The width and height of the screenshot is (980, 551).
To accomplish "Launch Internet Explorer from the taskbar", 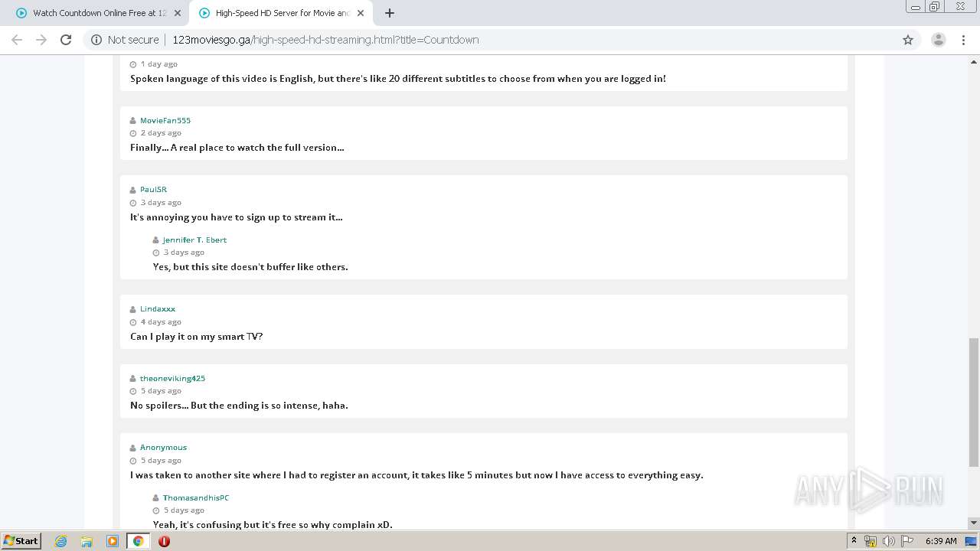I will [x=61, y=541].
